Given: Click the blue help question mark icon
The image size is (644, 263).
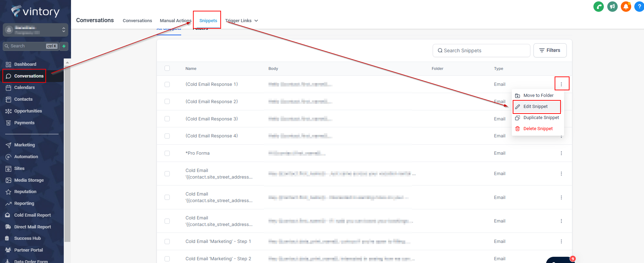Looking at the screenshot, I should tap(639, 7).
